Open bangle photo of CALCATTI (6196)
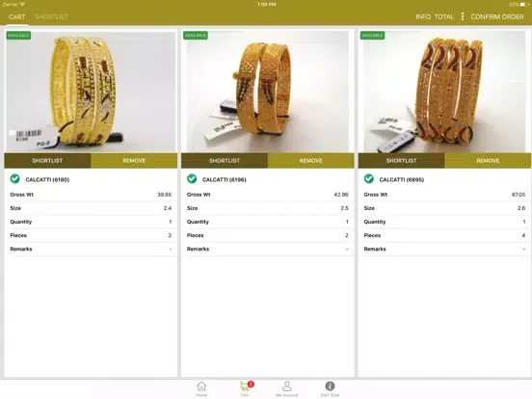 pyautogui.click(x=268, y=92)
